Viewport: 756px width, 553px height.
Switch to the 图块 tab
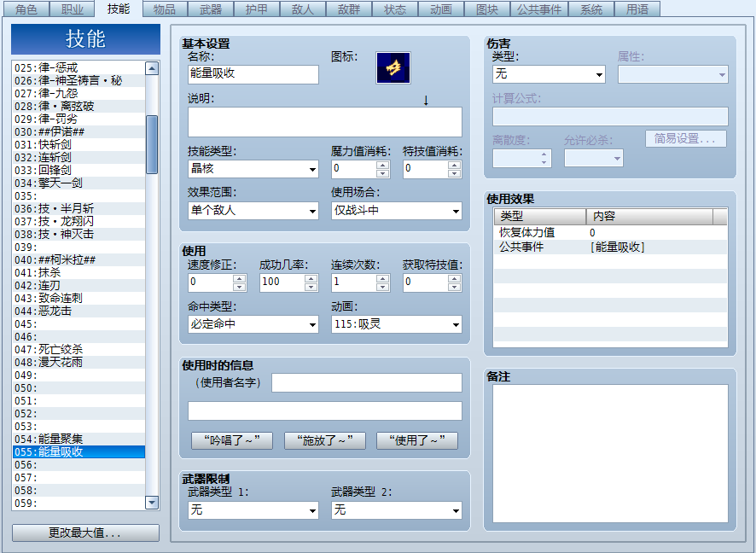487,9
